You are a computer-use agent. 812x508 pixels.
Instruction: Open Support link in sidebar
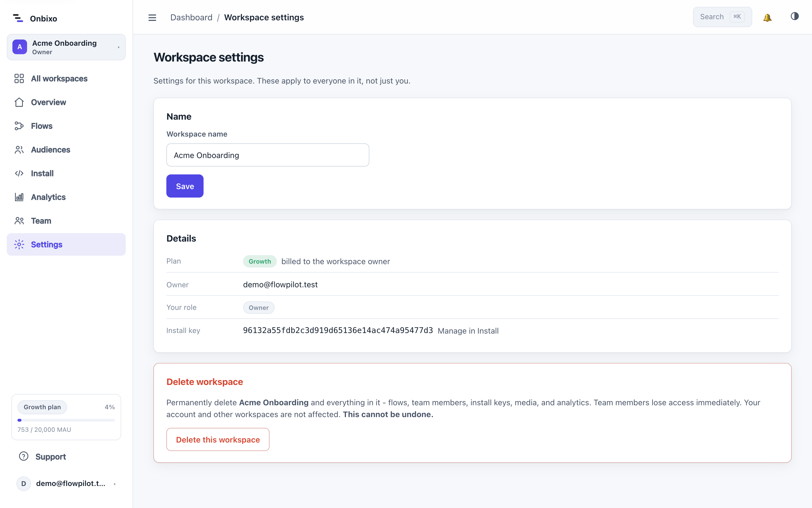pos(66,456)
